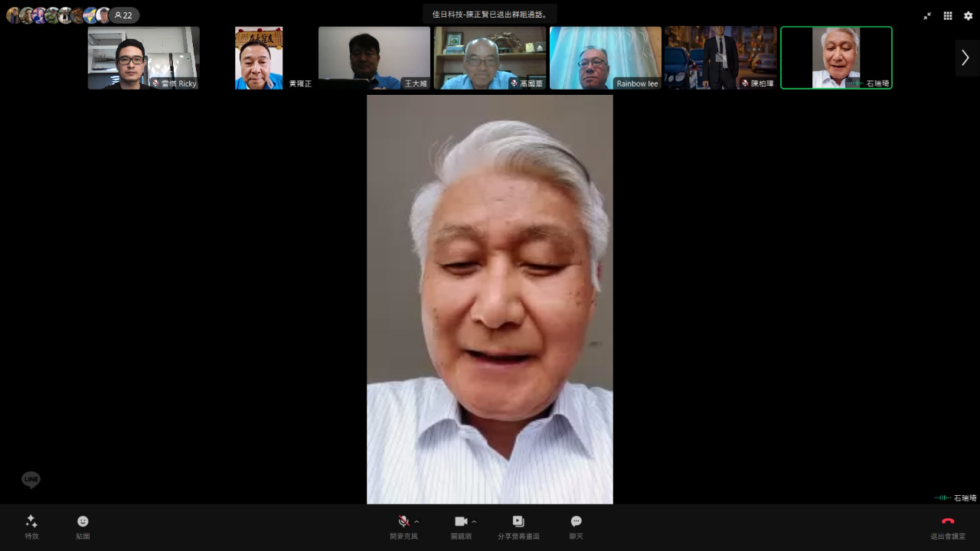
Task: Open the 聊天 chat panel
Action: [x=576, y=527]
